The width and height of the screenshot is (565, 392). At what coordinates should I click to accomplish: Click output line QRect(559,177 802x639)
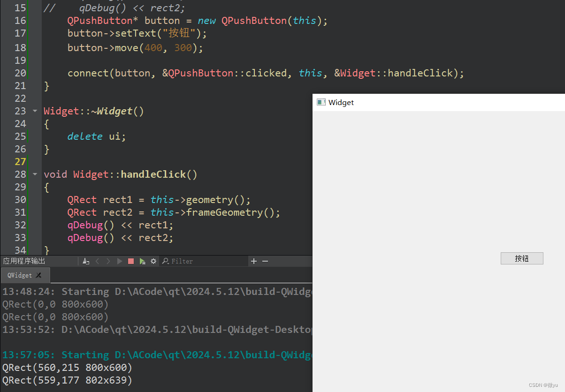(x=68, y=380)
